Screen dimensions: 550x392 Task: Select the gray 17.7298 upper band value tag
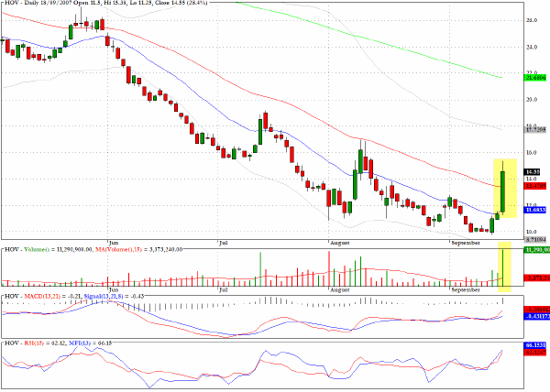535,130
